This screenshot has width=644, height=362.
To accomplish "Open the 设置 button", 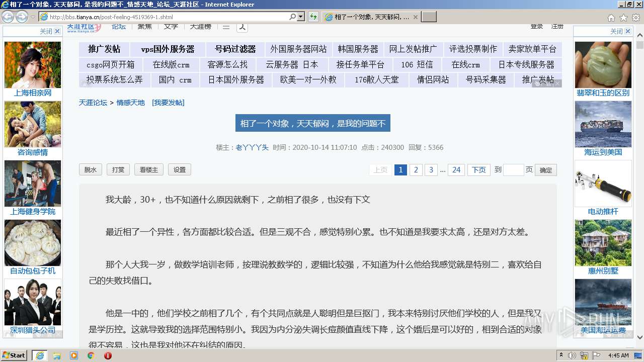I will 180,170.
